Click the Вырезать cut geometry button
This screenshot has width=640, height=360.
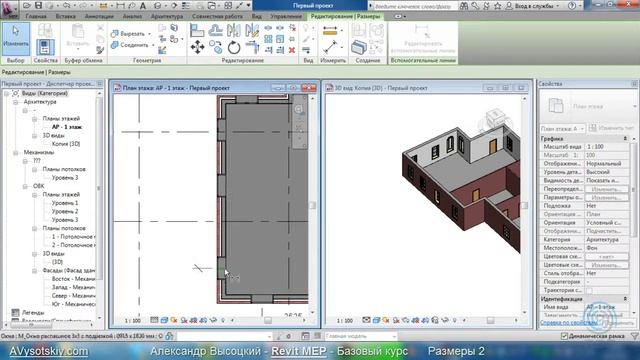coord(128,33)
